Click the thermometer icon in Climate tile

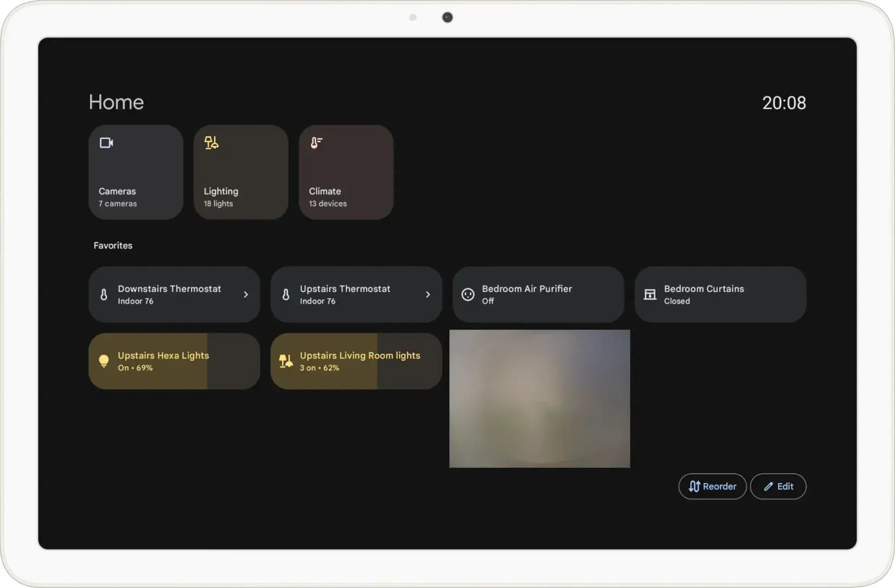pos(316,143)
